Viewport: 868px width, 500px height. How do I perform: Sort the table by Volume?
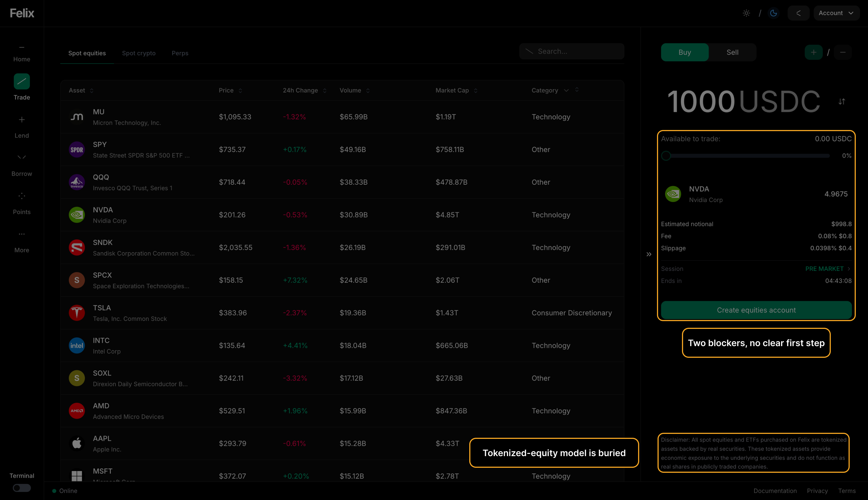click(x=355, y=90)
